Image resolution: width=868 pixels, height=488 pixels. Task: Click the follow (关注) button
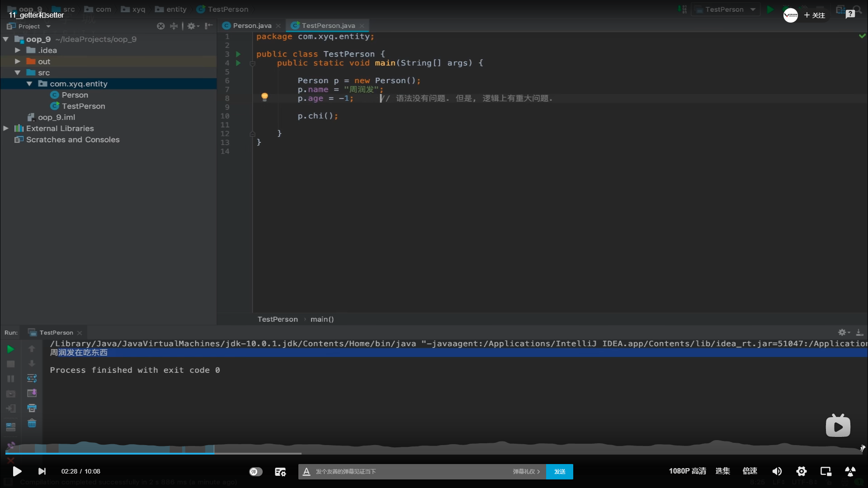click(814, 15)
